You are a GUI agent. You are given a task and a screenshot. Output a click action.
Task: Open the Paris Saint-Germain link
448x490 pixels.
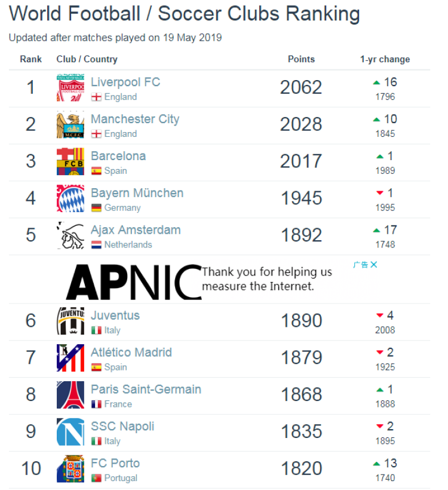click(146, 390)
